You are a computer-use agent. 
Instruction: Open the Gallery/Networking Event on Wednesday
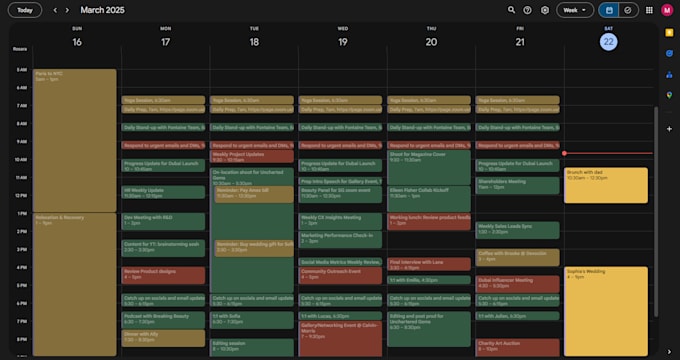coord(340,338)
